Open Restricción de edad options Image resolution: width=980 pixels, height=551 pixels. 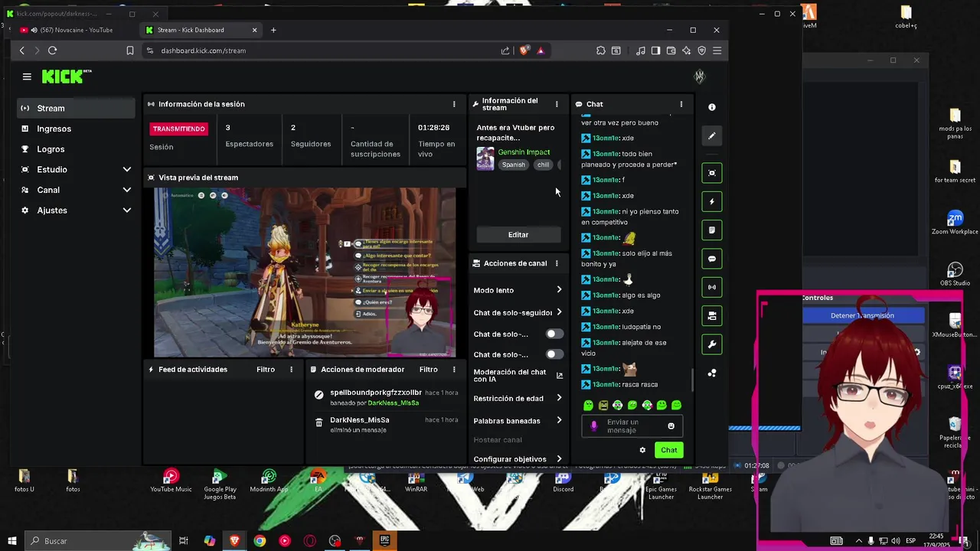pos(518,398)
